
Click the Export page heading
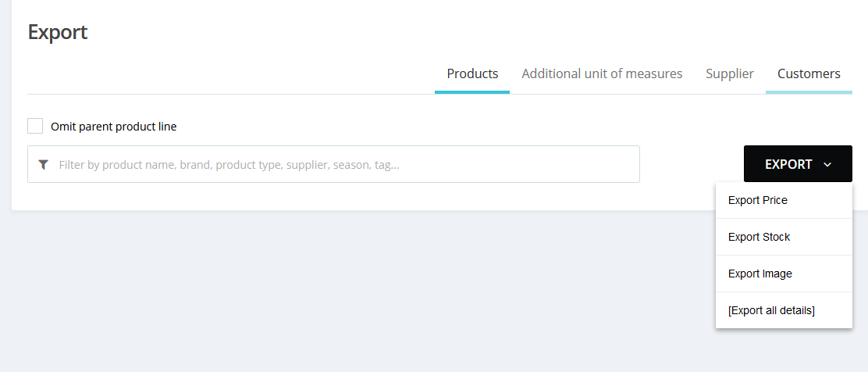(58, 31)
